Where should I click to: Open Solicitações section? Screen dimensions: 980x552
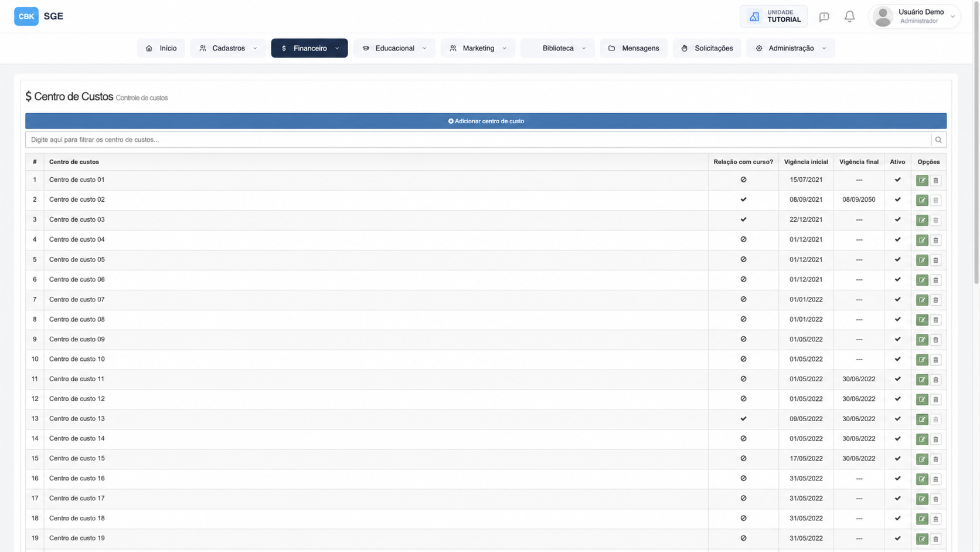(x=707, y=48)
